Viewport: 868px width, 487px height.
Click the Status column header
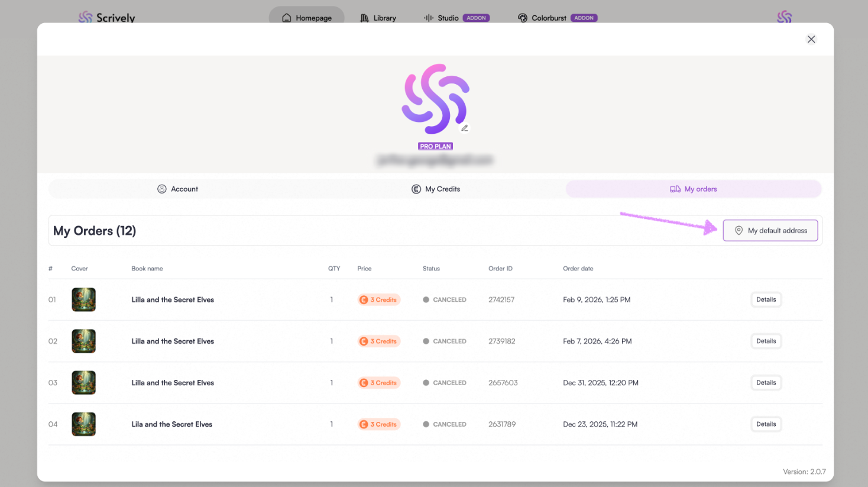tap(431, 268)
